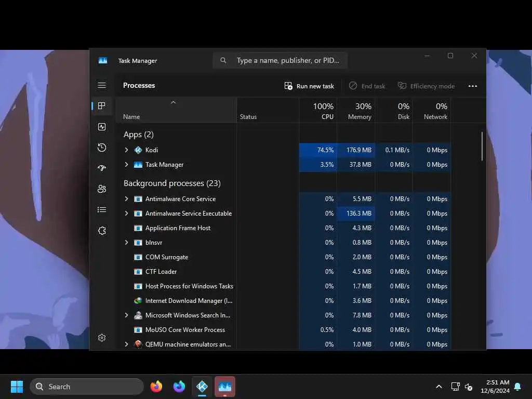The width and height of the screenshot is (532, 399).
Task: Open the notifications bell icon
Action: pos(518,387)
